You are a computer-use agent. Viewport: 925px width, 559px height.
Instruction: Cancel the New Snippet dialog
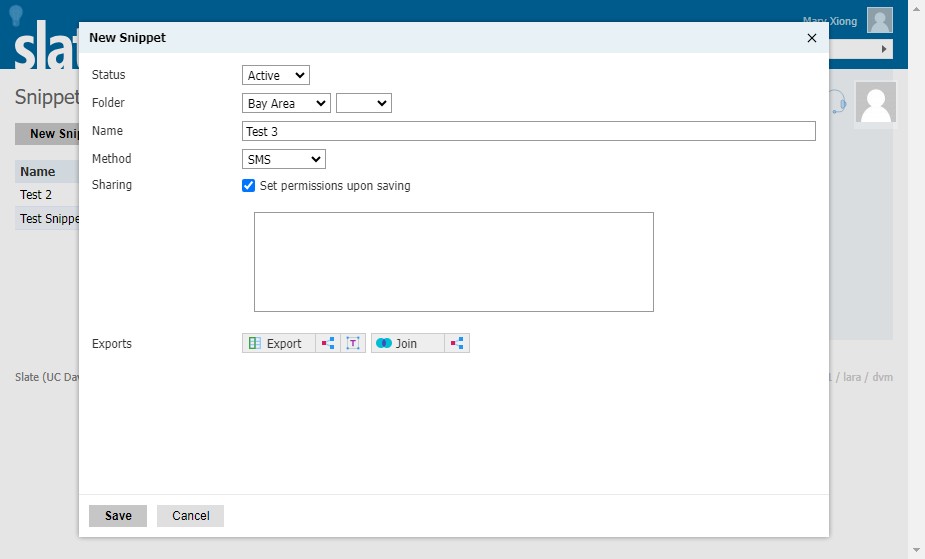click(191, 516)
